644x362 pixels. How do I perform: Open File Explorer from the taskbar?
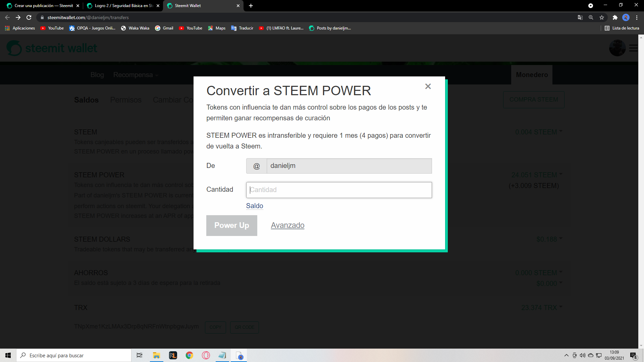(156, 355)
